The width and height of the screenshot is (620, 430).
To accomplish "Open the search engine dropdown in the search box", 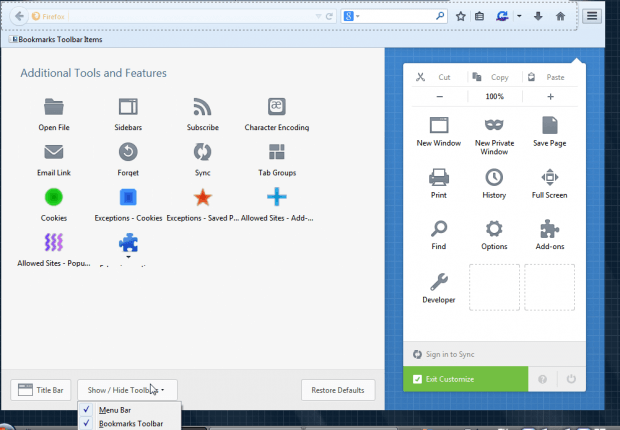I will [x=353, y=17].
